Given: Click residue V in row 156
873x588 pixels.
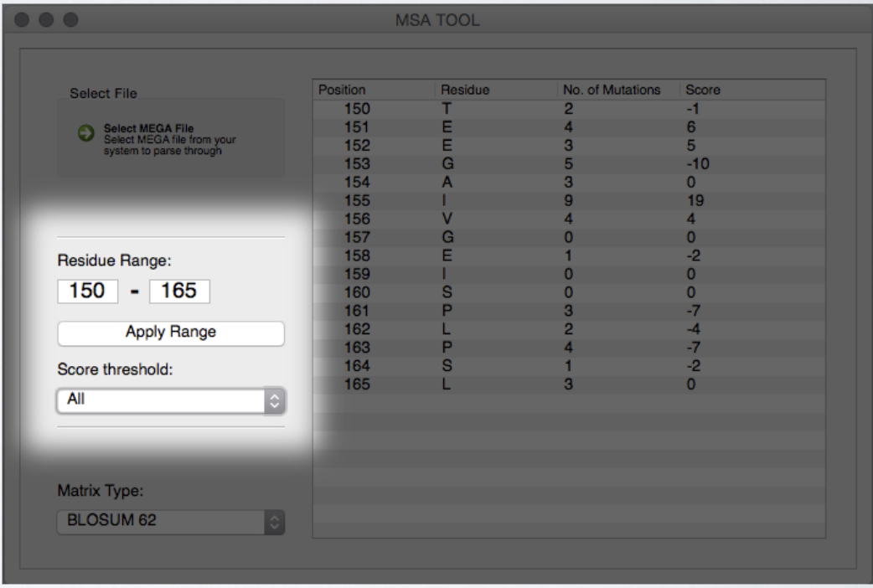Looking at the screenshot, I should pyautogui.click(x=447, y=219).
